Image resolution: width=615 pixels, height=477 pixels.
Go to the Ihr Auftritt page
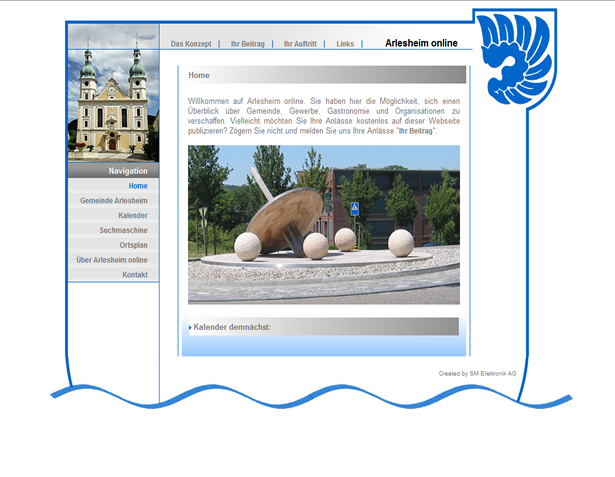[x=300, y=44]
